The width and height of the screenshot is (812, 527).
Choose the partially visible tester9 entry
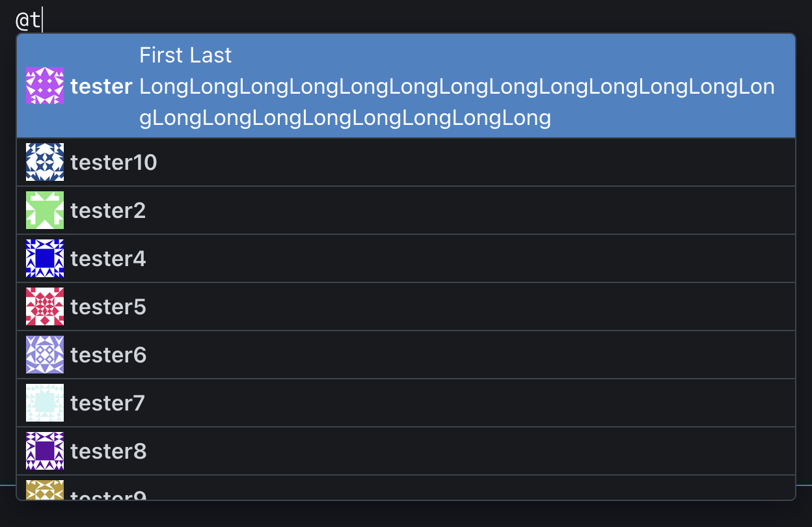108,495
